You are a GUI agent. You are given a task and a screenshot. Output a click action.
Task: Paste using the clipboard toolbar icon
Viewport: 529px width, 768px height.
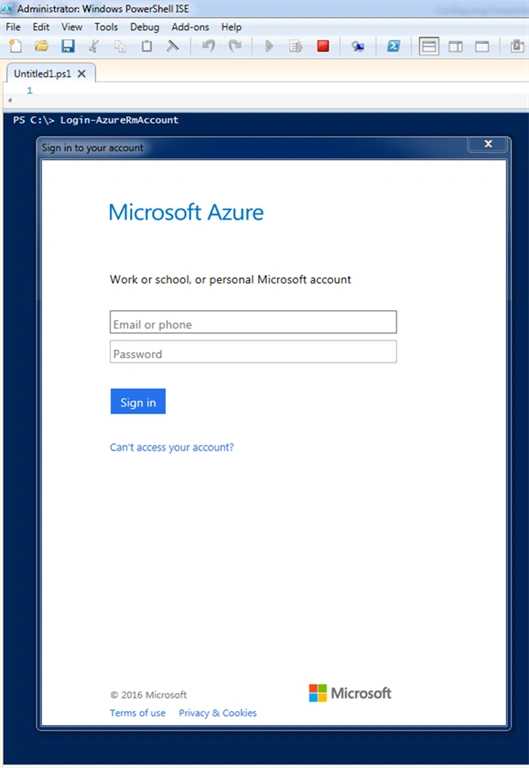pos(146,47)
